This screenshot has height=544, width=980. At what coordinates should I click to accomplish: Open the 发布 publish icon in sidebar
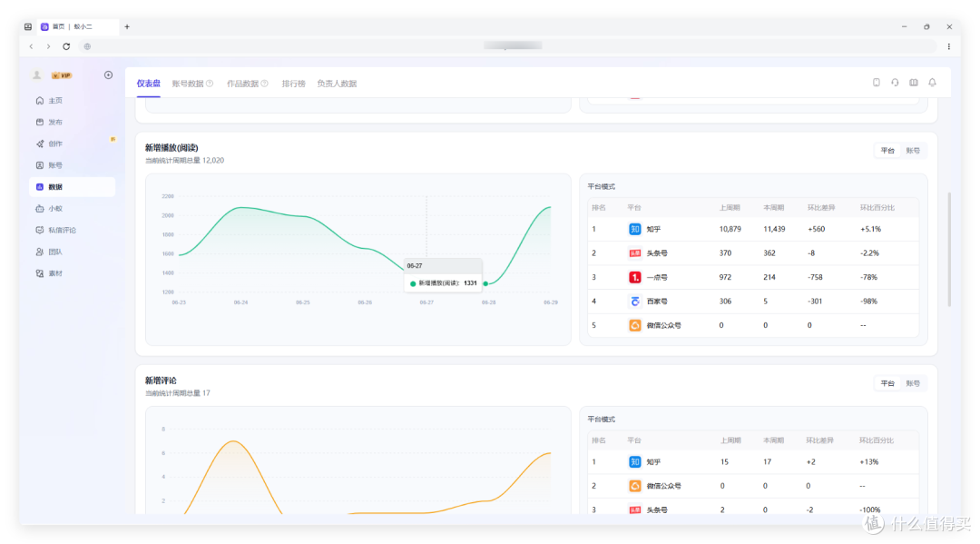click(x=40, y=123)
